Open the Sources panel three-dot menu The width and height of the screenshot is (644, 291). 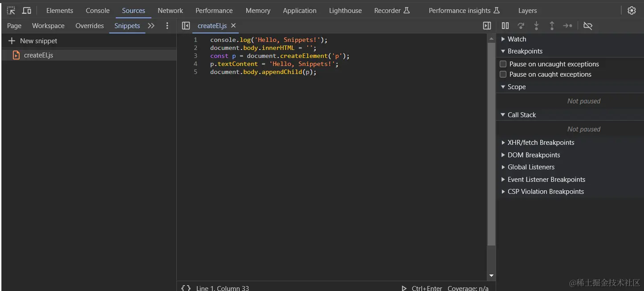[167, 26]
